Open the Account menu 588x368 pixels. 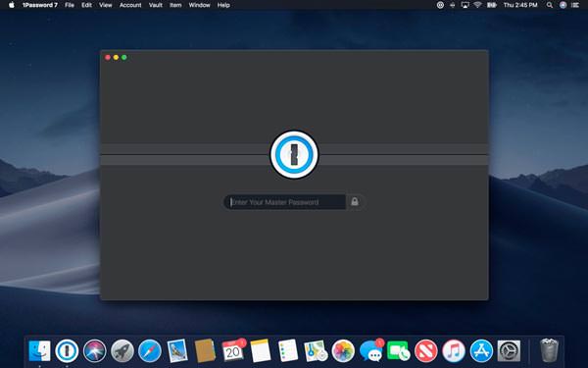tap(130, 5)
